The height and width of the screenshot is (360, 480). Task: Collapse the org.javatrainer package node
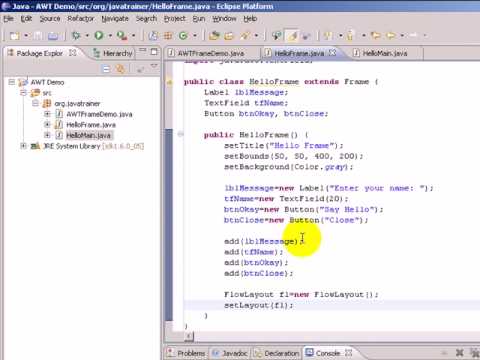(35, 103)
